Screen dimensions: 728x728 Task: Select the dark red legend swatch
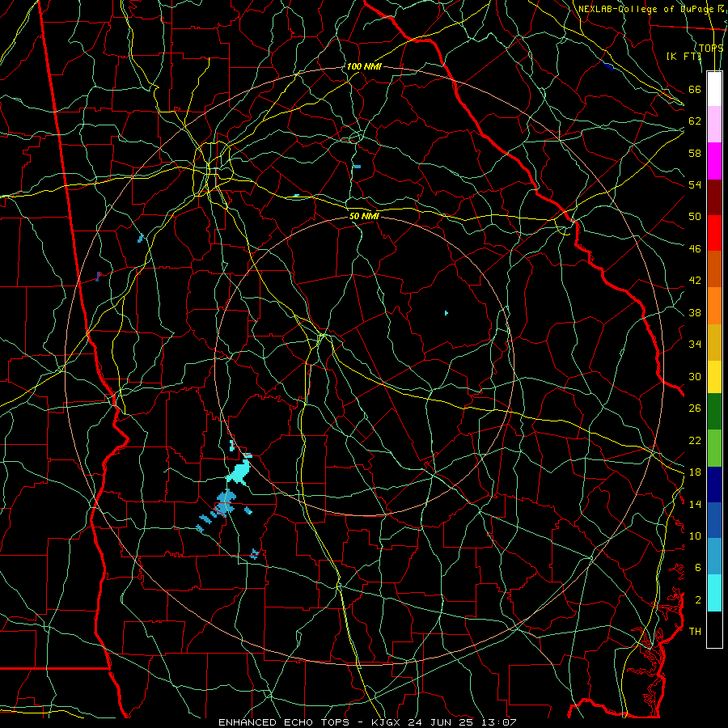(714, 197)
